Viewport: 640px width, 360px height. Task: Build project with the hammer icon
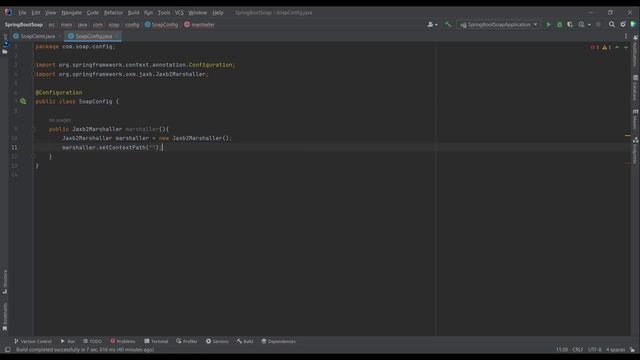448,24
